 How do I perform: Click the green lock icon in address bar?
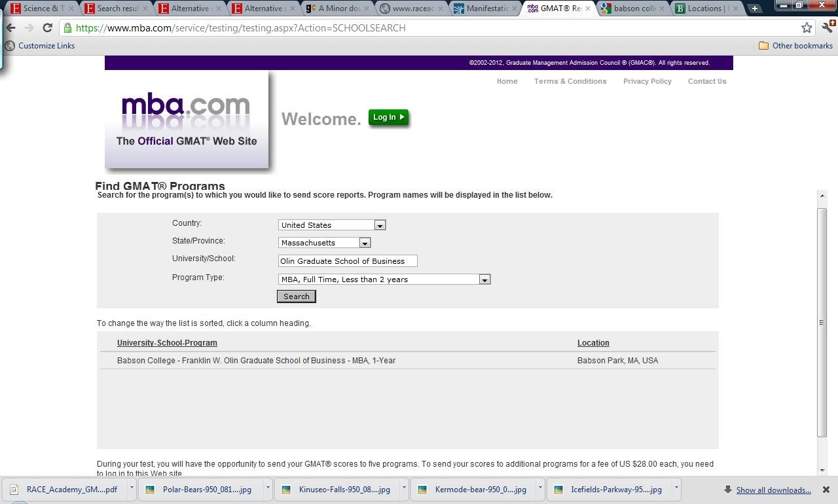point(67,28)
